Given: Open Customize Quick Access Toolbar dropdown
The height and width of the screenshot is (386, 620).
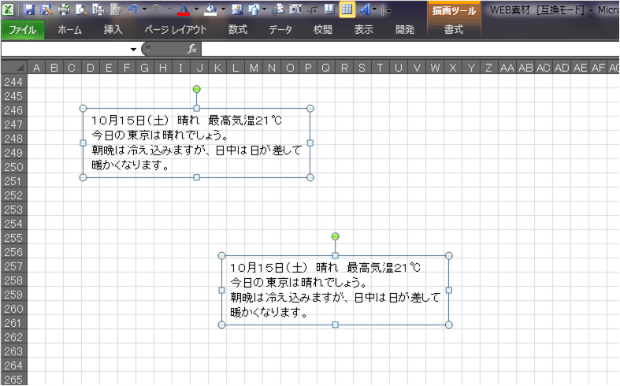Looking at the screenshot, I should tap(389, 11).
